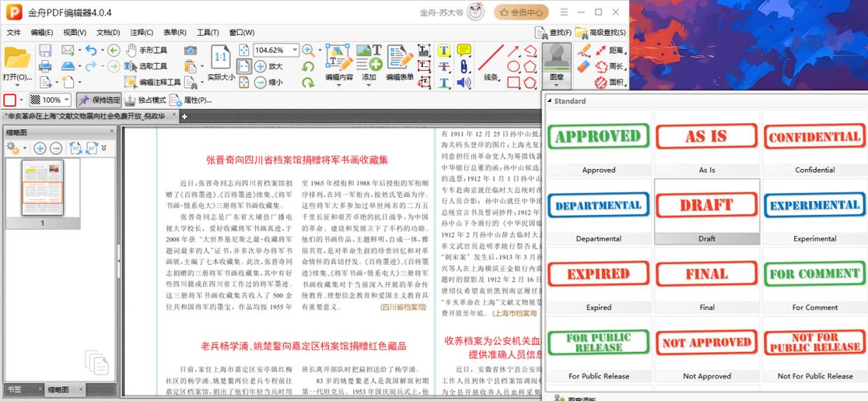
Task: Click the Actual Size 1:1 icon
Action: pyautogui.click(x=221, y=57)
